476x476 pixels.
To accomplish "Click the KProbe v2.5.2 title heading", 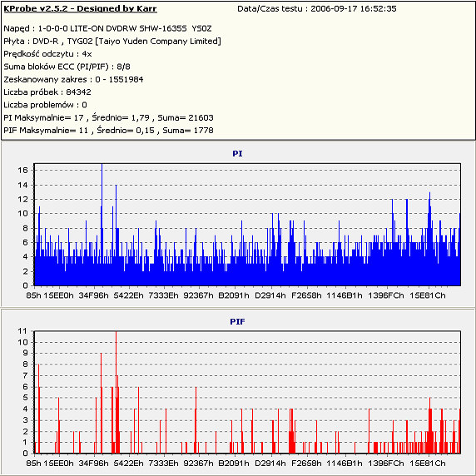I will [80, 8].
